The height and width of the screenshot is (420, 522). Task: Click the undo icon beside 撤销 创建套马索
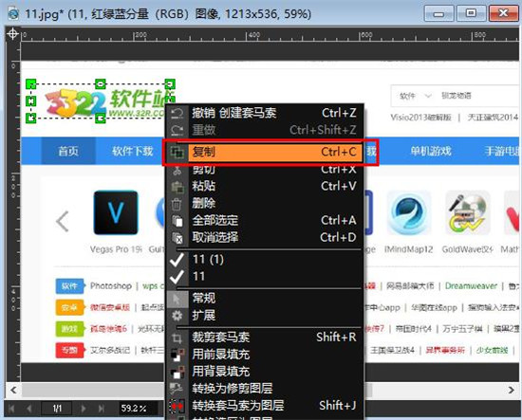coord(177,114)
